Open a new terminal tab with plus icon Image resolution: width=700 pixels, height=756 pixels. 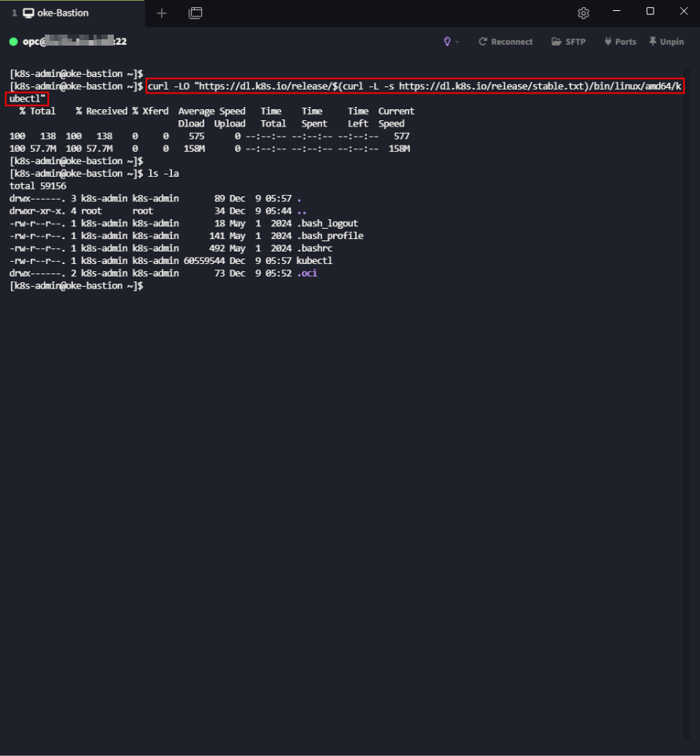tap(162, 13)
